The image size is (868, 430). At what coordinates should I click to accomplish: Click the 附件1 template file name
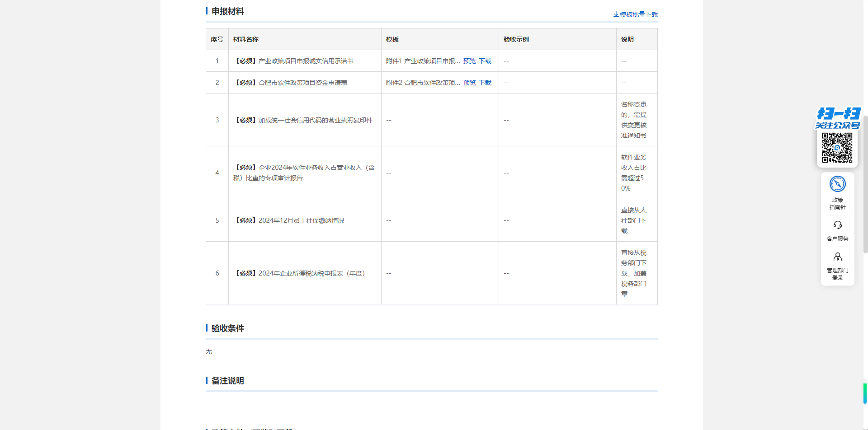coord(423,61)
